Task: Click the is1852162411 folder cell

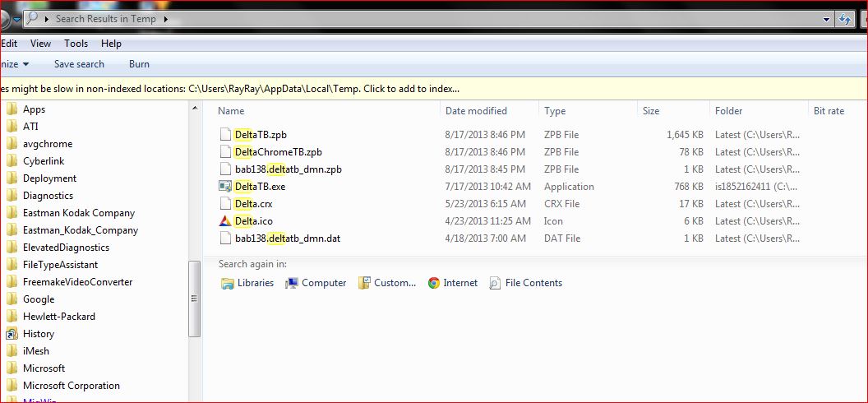Action: coord(758,187)
